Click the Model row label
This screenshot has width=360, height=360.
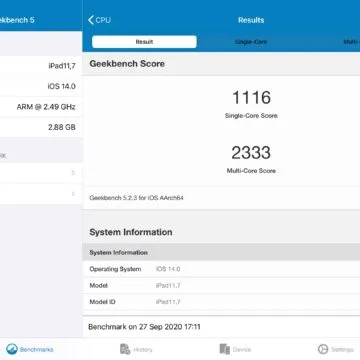[x=99, y=286]
